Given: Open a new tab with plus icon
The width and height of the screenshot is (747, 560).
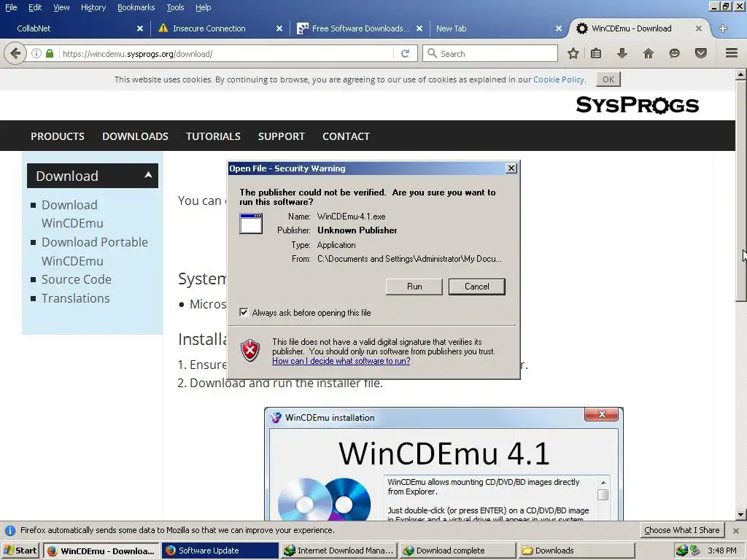Looking at the screenshot, I should (723, 28).
